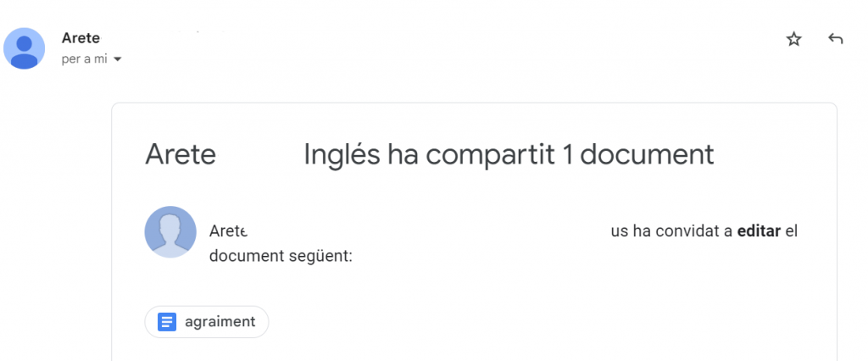This screenshot has height=361, width=868.
Task: Expand recipient details arrow beside 'per a mi'
Action: click(118, 60)
